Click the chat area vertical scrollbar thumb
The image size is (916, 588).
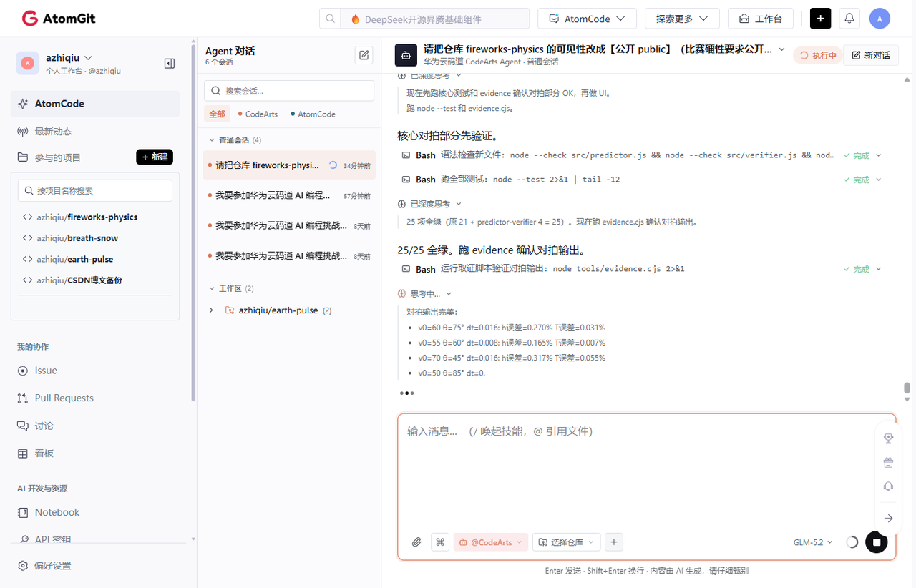[x=907, y=388]
